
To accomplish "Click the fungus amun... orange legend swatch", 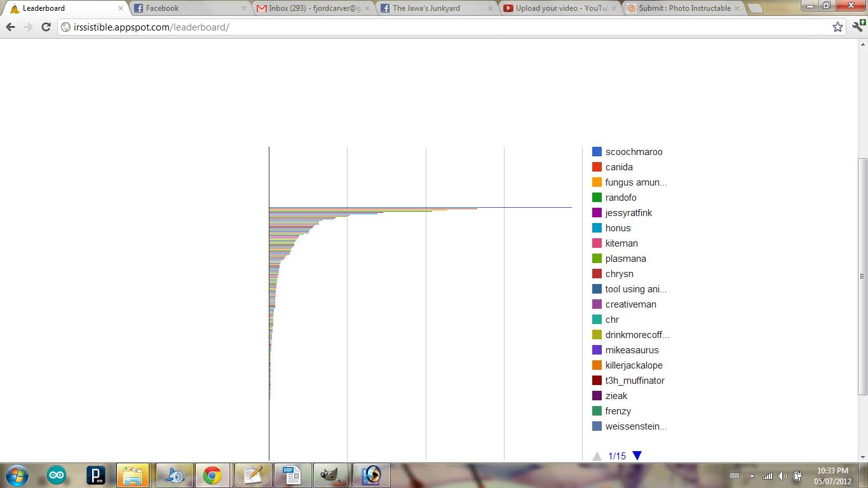I will click(x=597, y=182).
